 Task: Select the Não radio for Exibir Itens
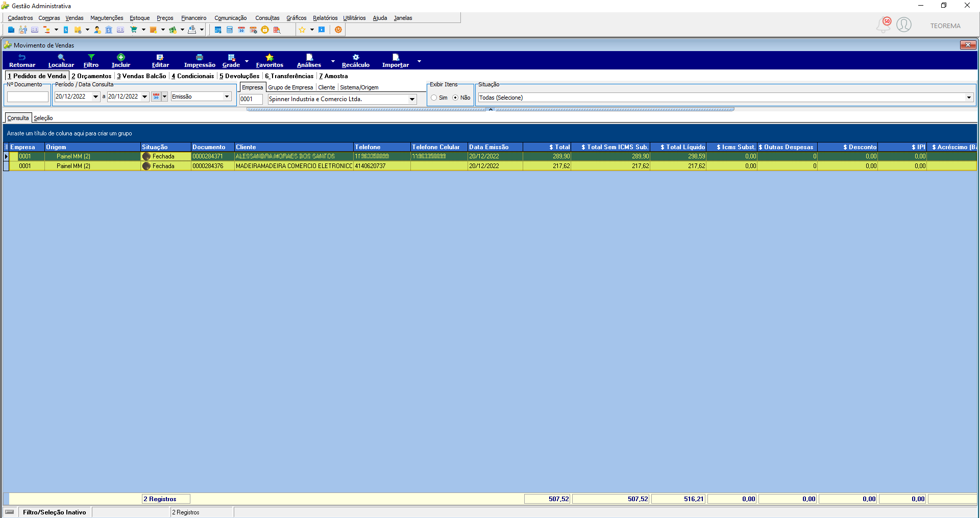click(x=455, y=98)
